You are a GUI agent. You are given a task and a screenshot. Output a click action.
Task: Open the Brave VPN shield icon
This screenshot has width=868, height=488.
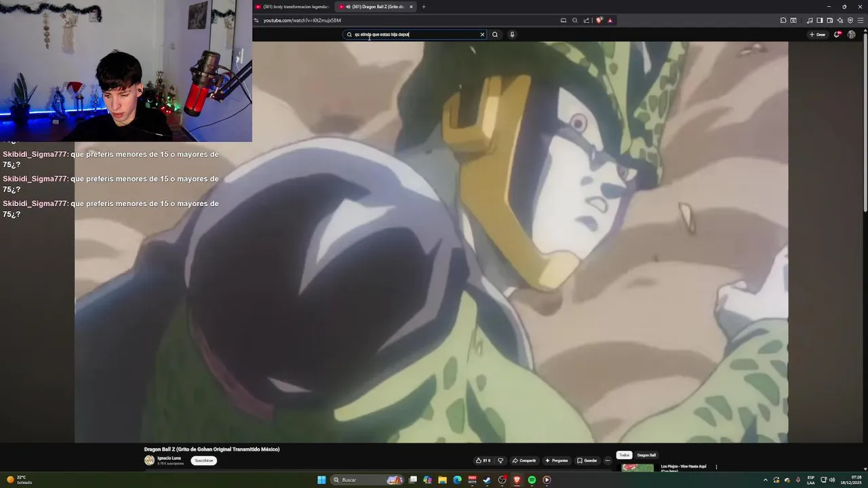tap(850, 20)
